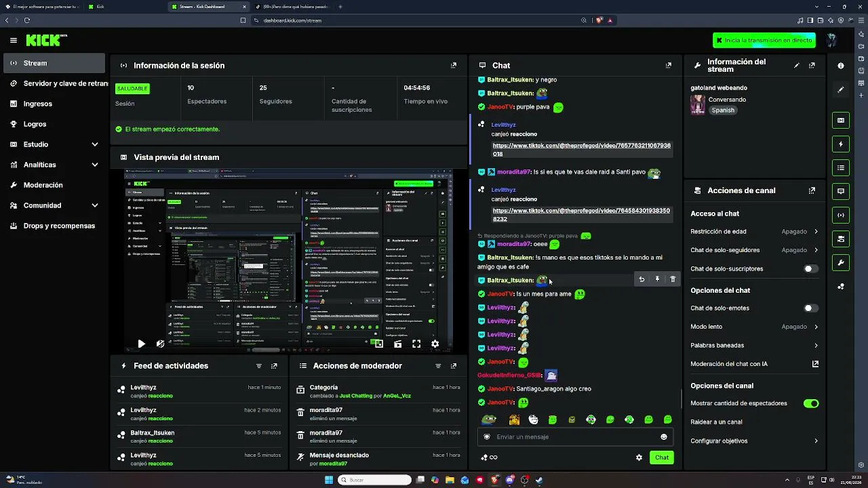The height and width of the screenshot is (488, 868).
Task: Toggle Chat de solo-emotes switch
Action: click(810, 308)
